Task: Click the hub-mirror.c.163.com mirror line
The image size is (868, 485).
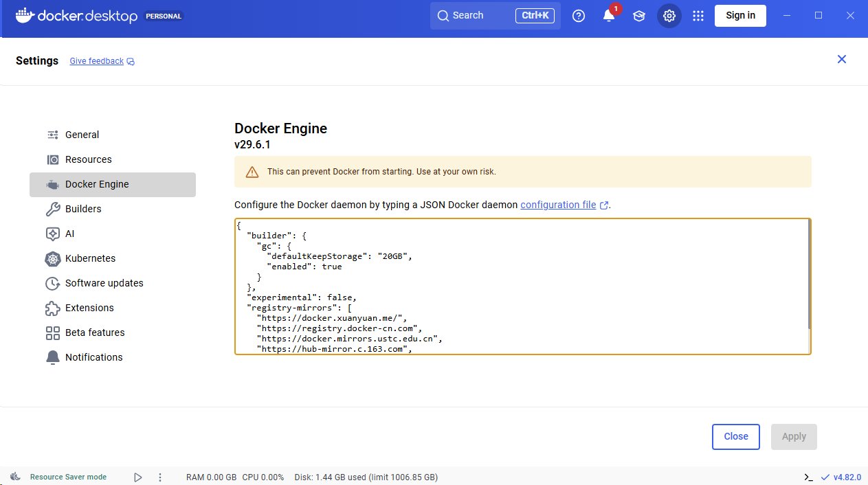Action: pos(334,349)
